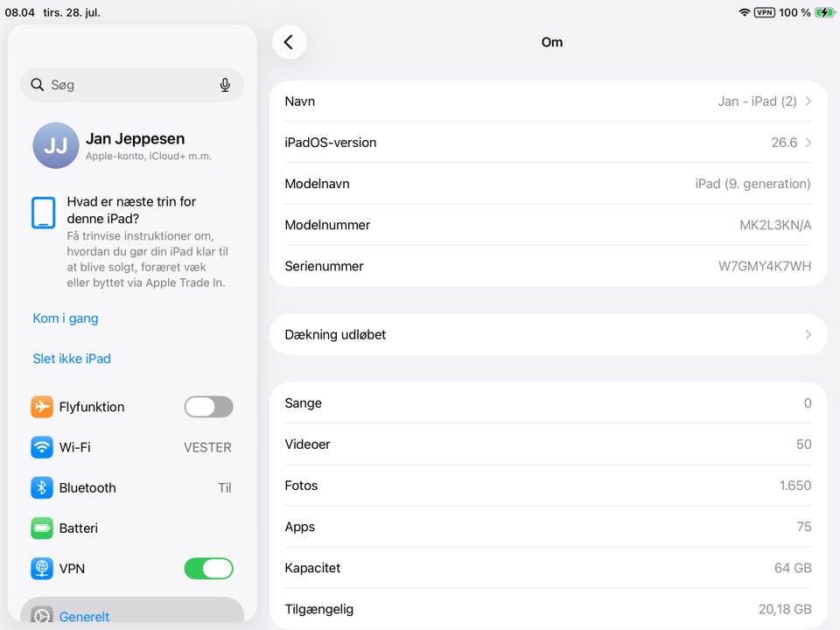The height and width of the screenshot is (630, 840).
Task: Open Wi-Fi settings in sidebar
Action: point(132,447)
